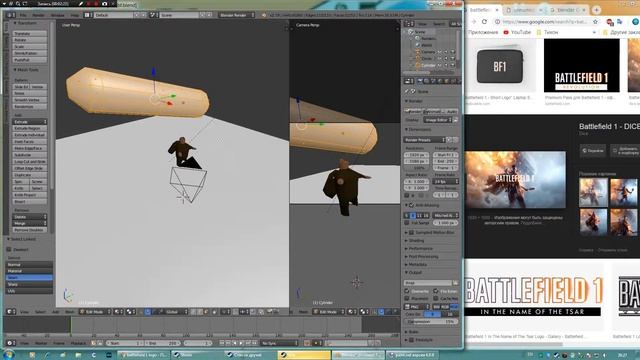This screenshot has height=360, width=640.
Task: Click the Extrude Region button
Action: pos(29,128)
